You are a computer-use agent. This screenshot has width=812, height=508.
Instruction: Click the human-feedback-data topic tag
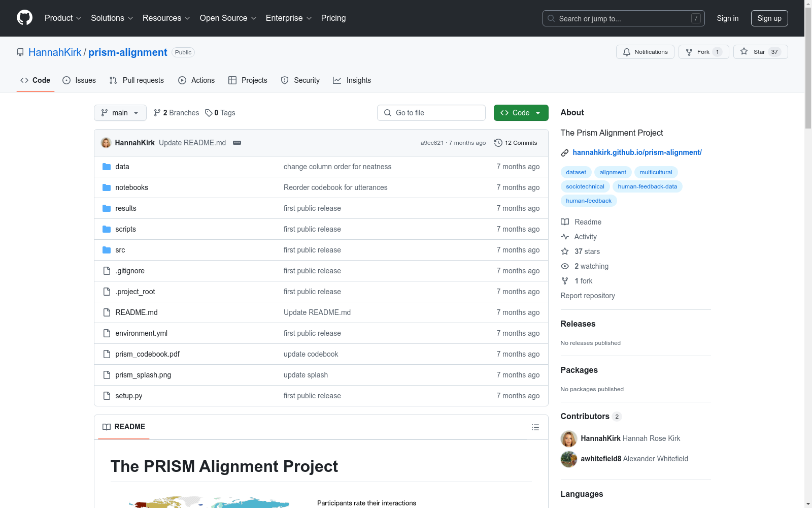pos(648,186)
